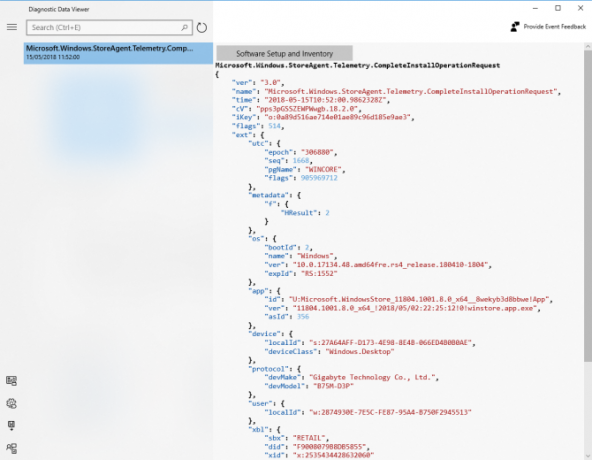Click the "ver": "3.0" line
The width and height of the screenshot is (592, 460).
tap(258, 83)
